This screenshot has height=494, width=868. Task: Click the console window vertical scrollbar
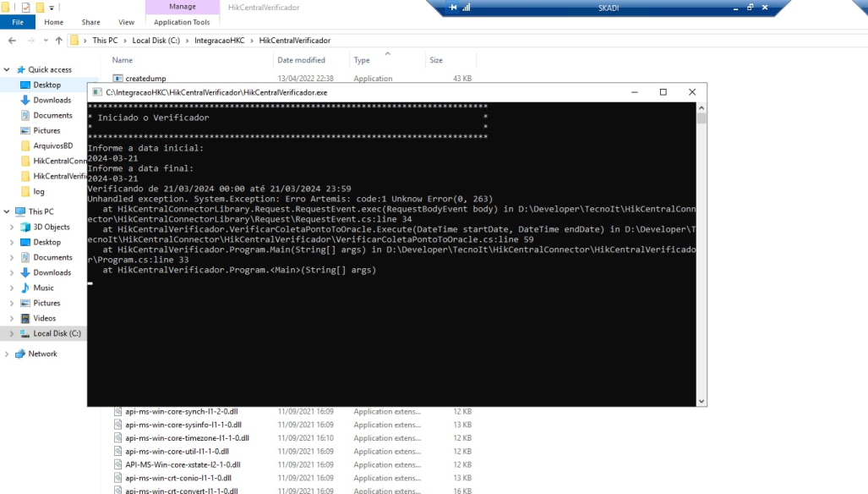[x=701, y=254]
